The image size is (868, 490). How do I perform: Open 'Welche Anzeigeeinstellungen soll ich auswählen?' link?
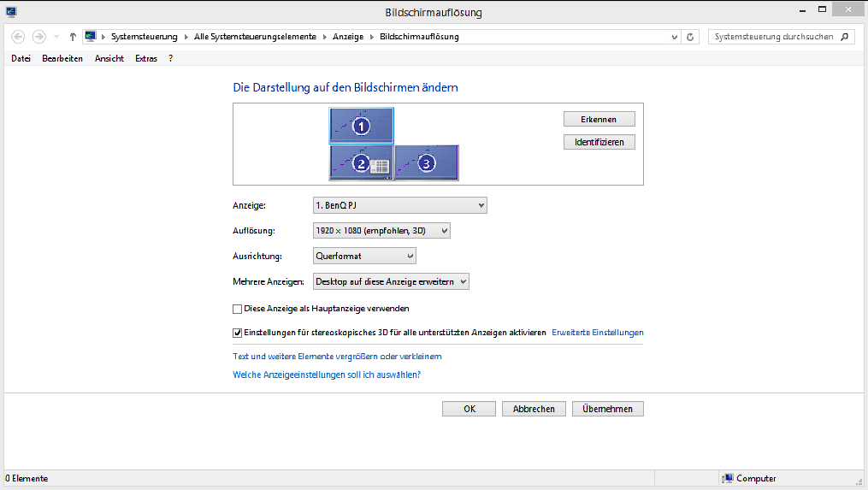pyautogui.click(x=327, y=375)
